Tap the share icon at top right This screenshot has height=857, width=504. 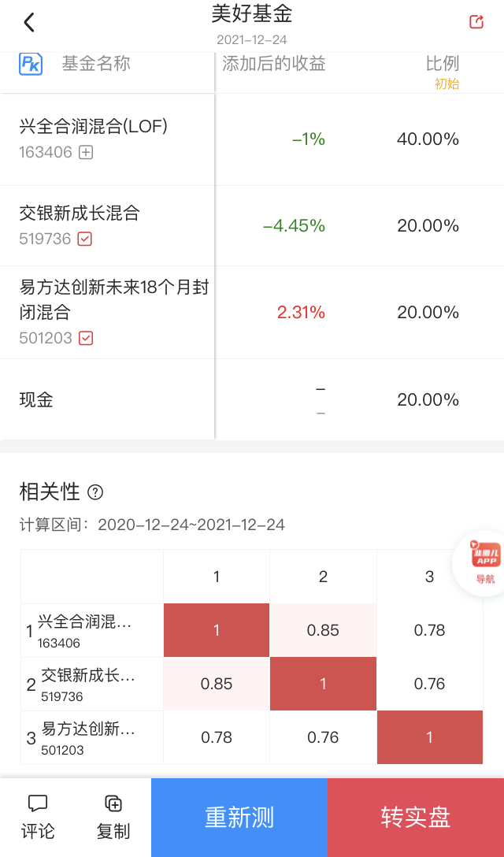click(x=476, y=22)
